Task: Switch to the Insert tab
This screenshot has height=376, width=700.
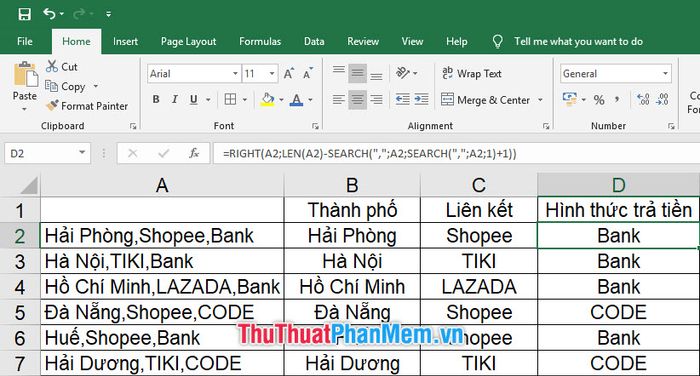Action: point(125,42)
